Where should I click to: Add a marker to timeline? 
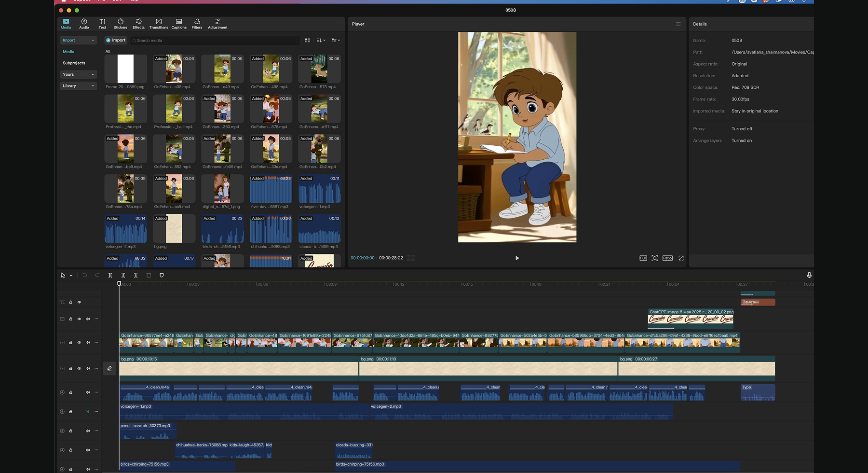coord(162,275)
